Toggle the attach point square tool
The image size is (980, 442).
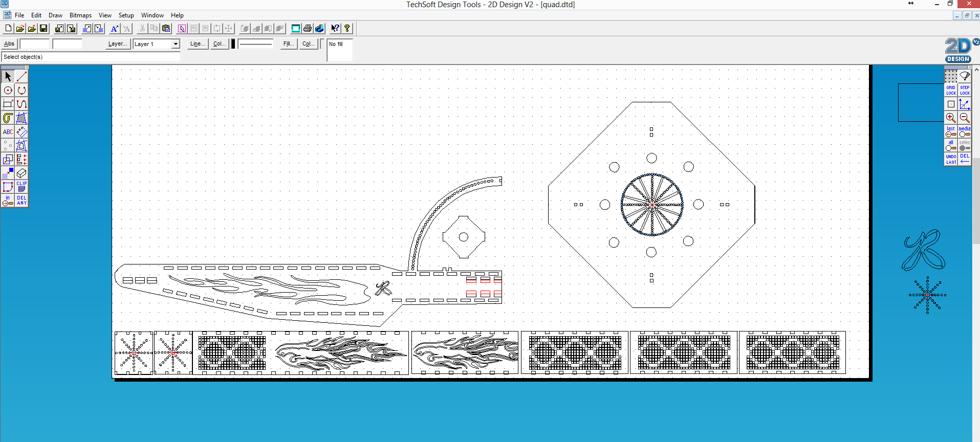951,104
